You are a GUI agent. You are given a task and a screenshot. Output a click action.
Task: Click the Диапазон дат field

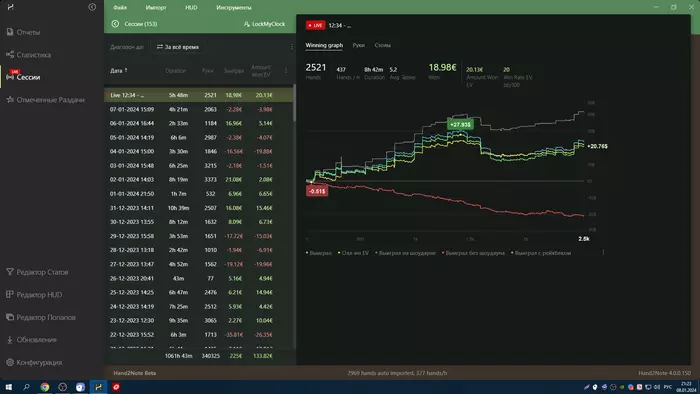(x=127, y=47)
